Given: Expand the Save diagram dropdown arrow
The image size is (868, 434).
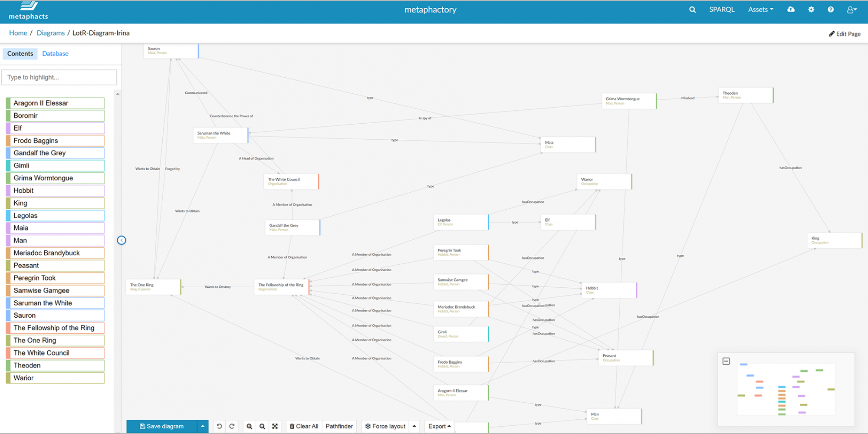Looking at the screenshot, I should 202,426.
